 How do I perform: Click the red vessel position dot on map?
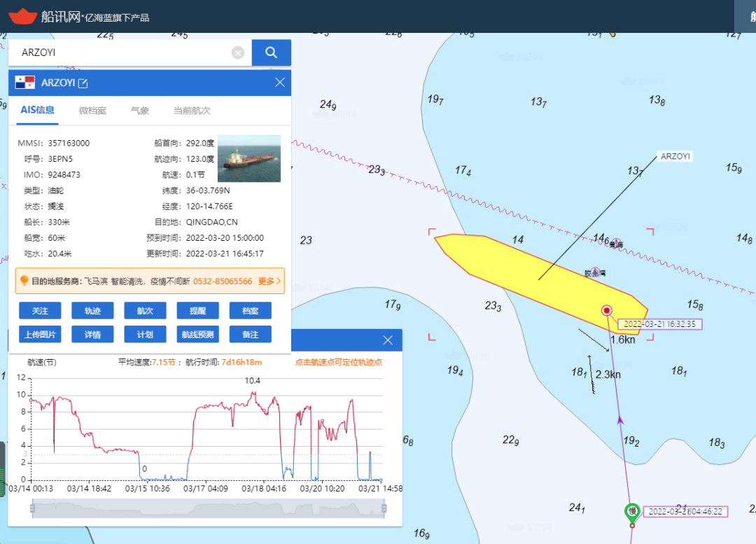pos(607,310)
